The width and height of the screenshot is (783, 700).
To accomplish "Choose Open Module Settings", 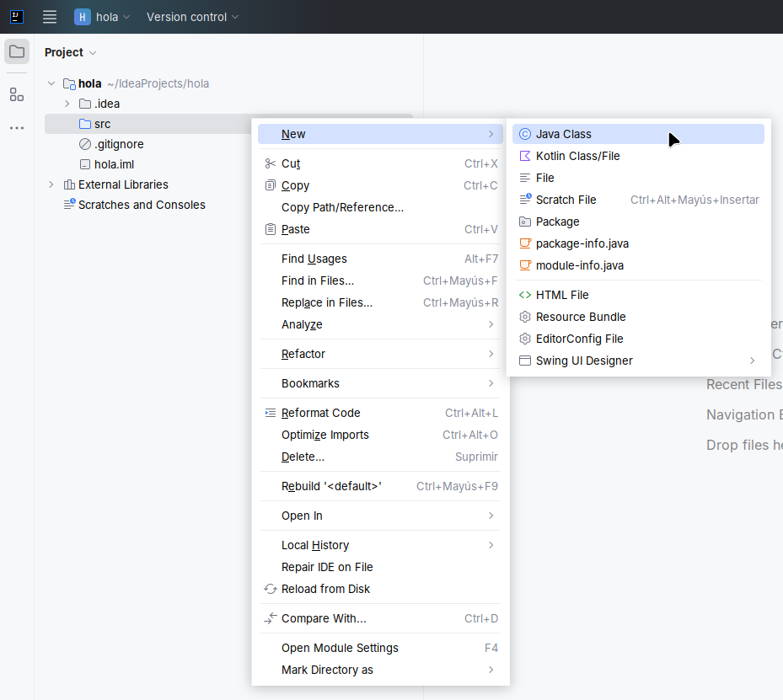I will point(340,648).
